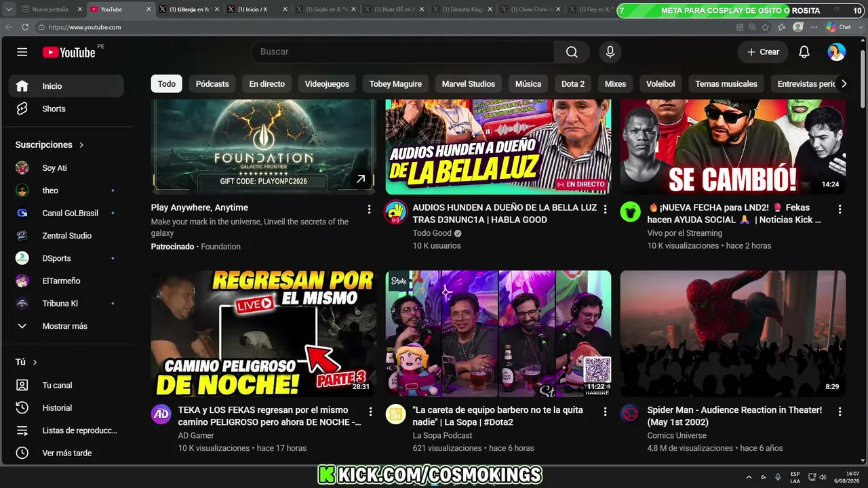Open the AD Gamer channel avatar
The width and height of the screenshot is (868, 488).
(161, 414)
